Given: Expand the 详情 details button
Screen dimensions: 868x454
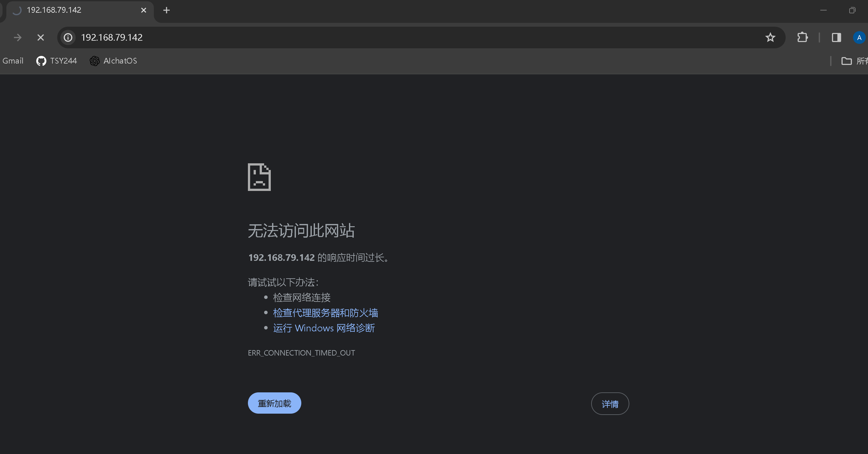Looking at the screenshot, I should (610, 404).
